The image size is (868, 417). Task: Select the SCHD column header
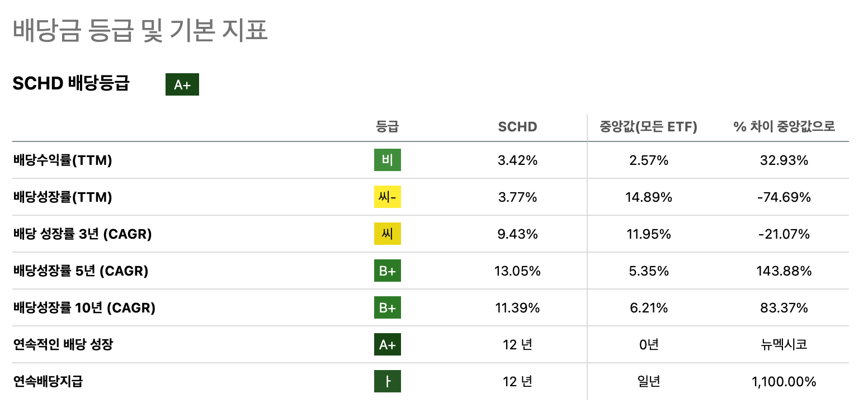click(x=517, y=127)
